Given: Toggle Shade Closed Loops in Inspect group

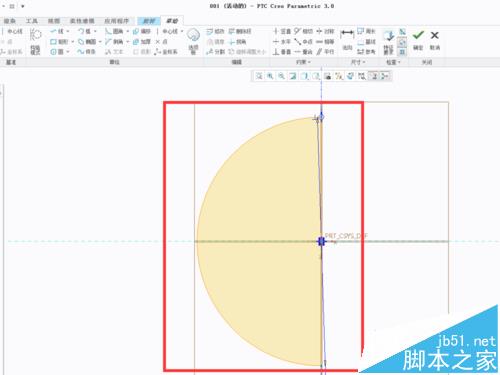Looking at the screenshot, I should tap(403, 52).
